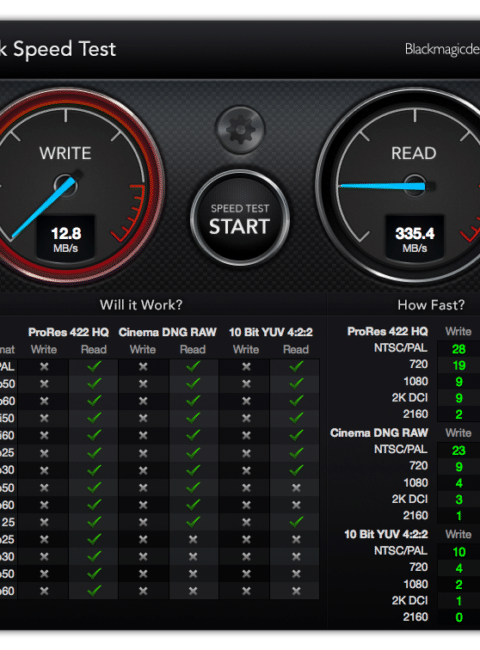Click Cinema DNG RAW header in Will it Work

click(167, 332)
